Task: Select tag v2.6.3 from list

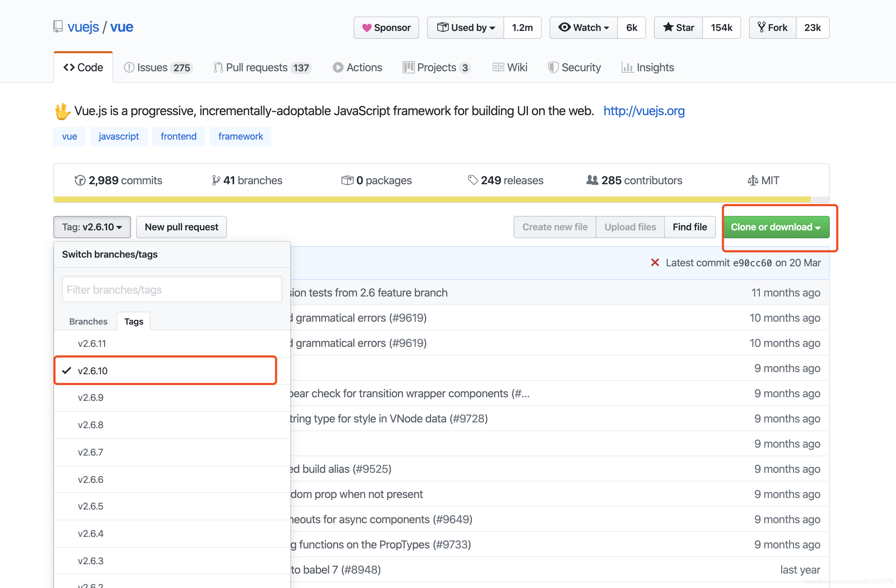Action: [x=172, y=561]
